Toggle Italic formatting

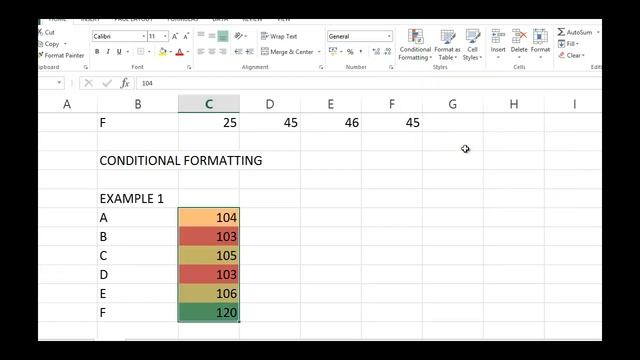tap(108, 52)
